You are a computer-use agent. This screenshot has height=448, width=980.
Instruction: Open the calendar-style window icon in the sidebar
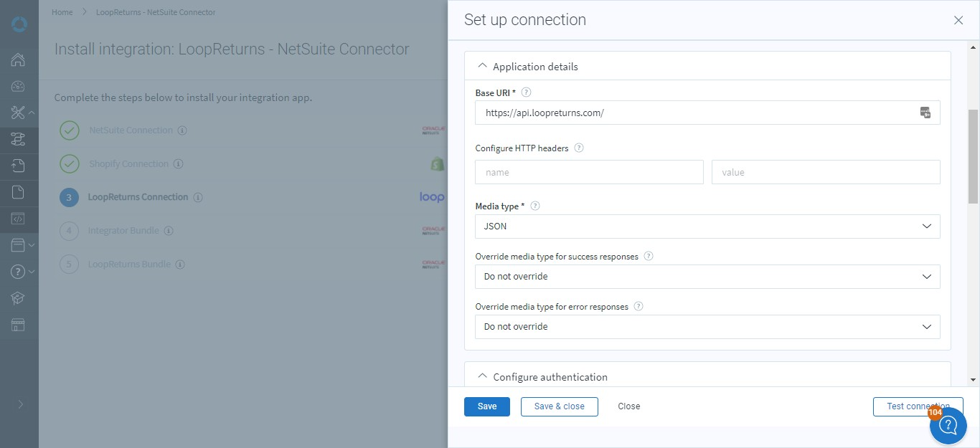[x=18, y=245]
